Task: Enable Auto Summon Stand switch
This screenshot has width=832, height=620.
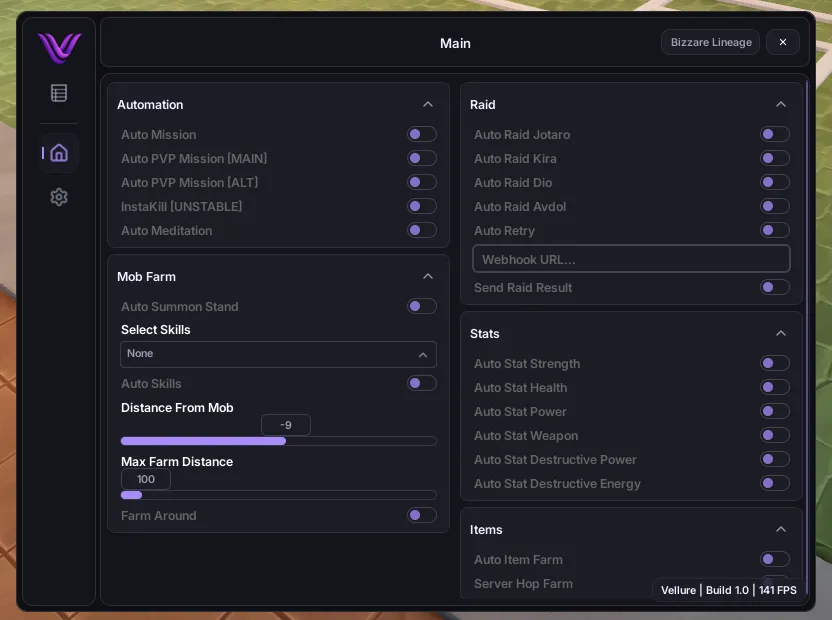Action: 421,306
